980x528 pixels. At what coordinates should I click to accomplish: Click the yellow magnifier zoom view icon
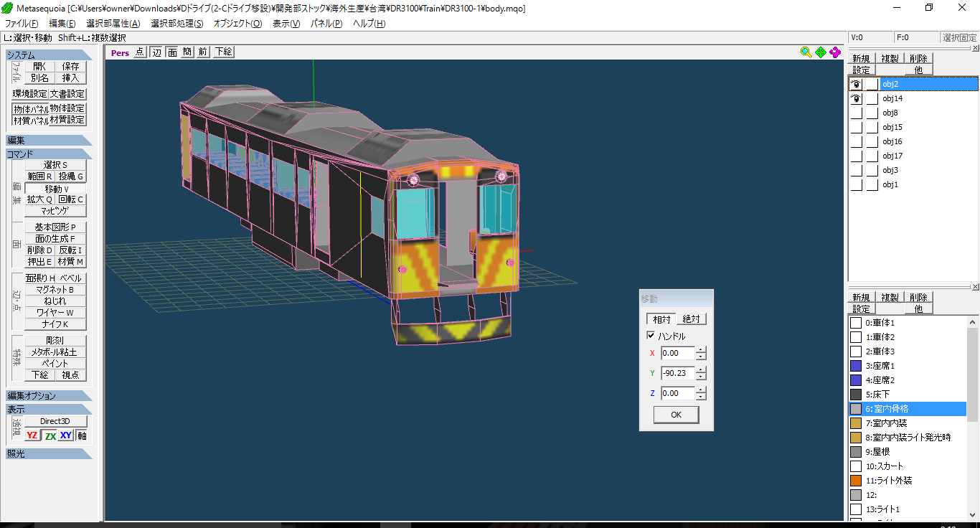point(806,52)
